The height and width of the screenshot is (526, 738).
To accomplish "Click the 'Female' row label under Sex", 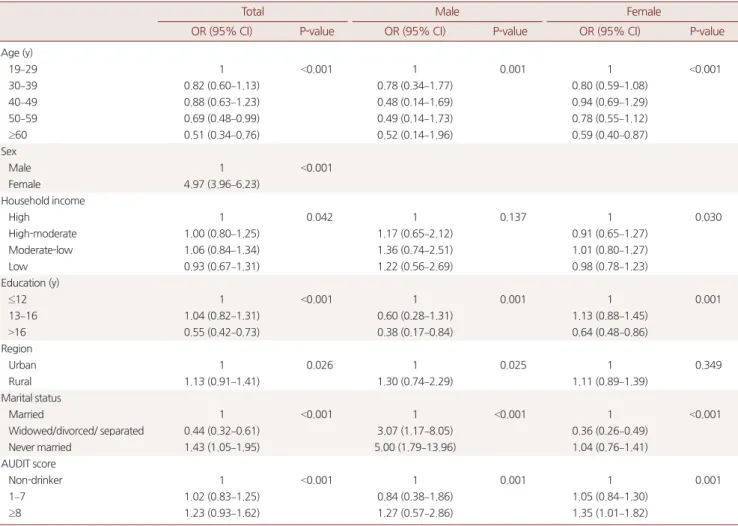I will click(24, 184).
